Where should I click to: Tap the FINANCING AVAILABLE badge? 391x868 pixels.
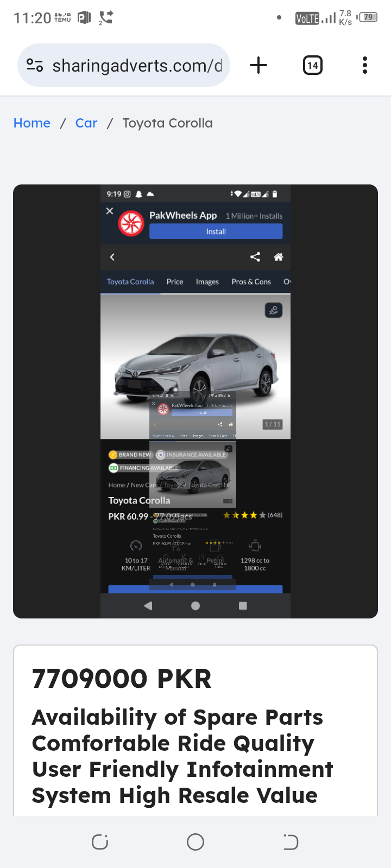143,468
